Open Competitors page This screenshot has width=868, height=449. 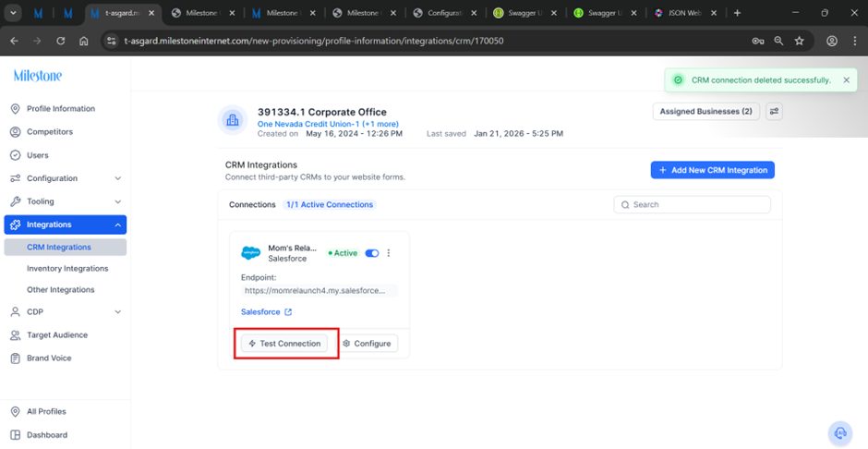50,132
